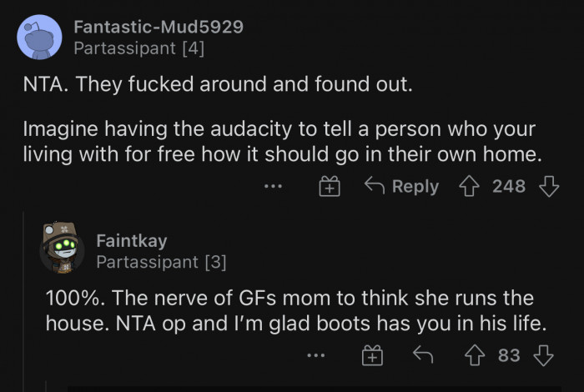
Task: Upvote Fantastic-Mud5929's comment
Action: (471, 187)
